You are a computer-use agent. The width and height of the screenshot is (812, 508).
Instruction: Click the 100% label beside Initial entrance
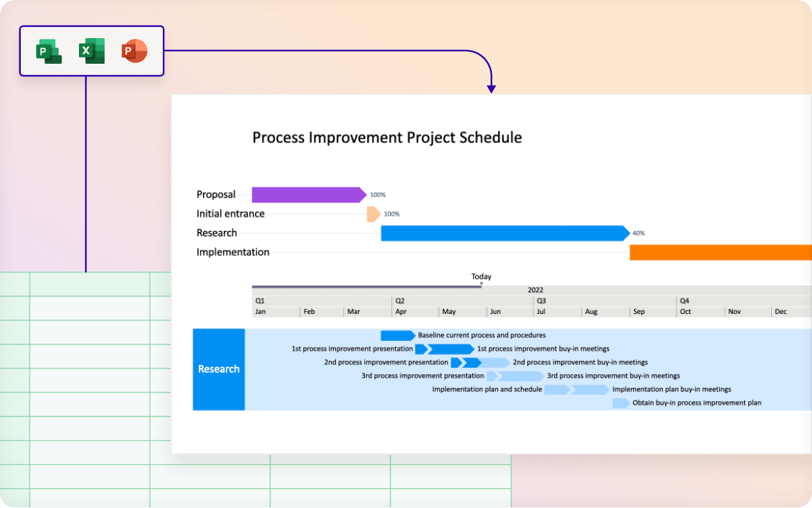[391, 214]
